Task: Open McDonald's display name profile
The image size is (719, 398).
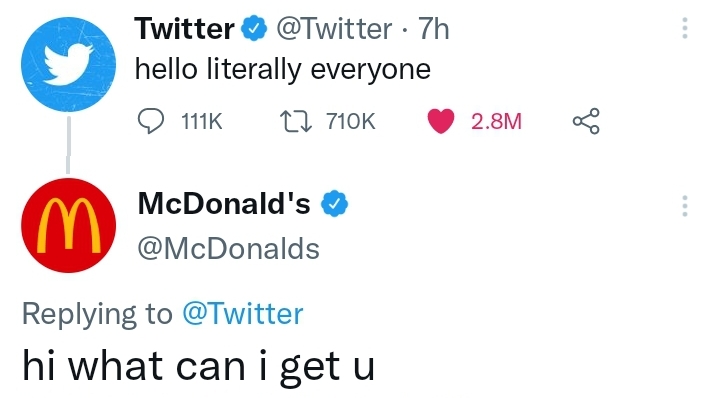Action: (x=224, y=204)
